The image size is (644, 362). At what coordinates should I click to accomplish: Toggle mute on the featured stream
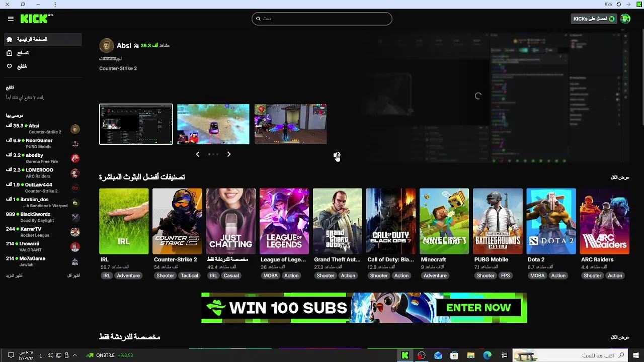tap(337, 156)
